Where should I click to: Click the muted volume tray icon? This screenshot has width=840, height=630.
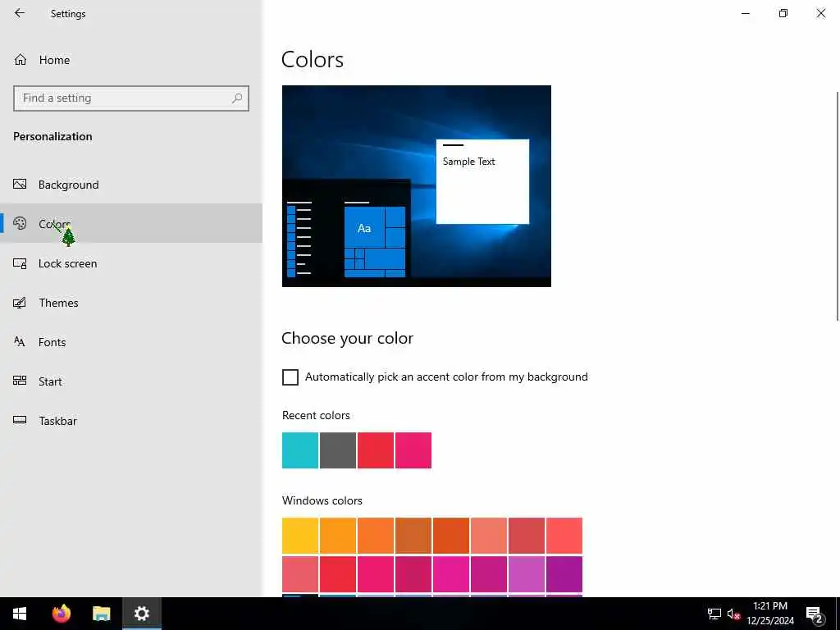733,614
